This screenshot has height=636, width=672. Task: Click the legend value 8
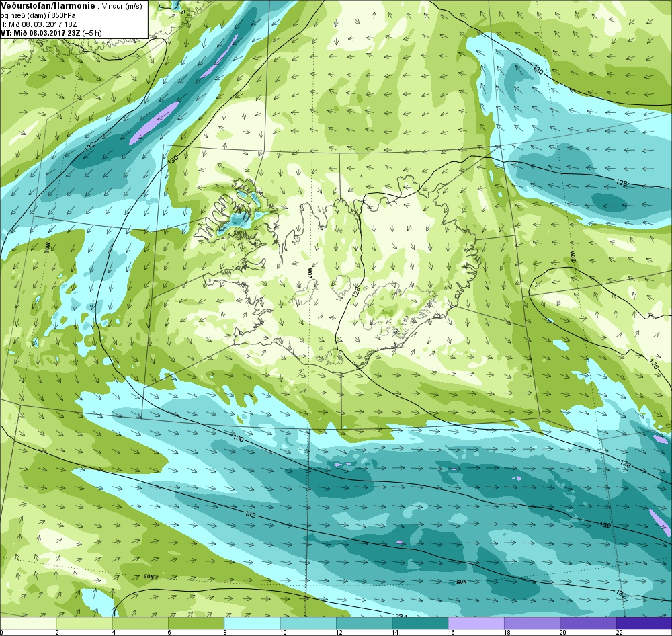click(x=224, y=632)
